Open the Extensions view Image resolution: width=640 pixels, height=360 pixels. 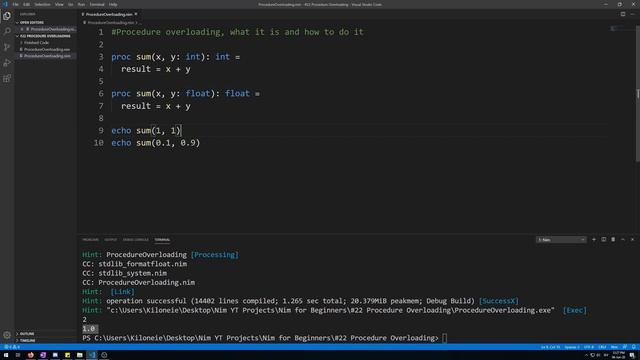(x=7, y=78)
